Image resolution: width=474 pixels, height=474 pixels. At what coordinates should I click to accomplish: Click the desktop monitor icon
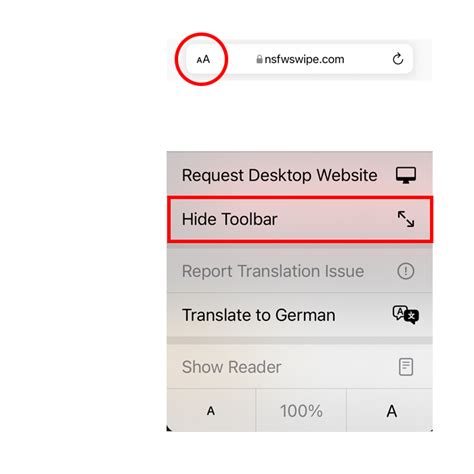coord(406,175)
